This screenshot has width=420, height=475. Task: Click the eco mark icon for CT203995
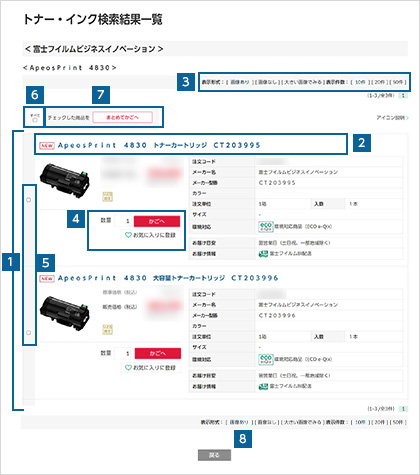coord(266,227)
